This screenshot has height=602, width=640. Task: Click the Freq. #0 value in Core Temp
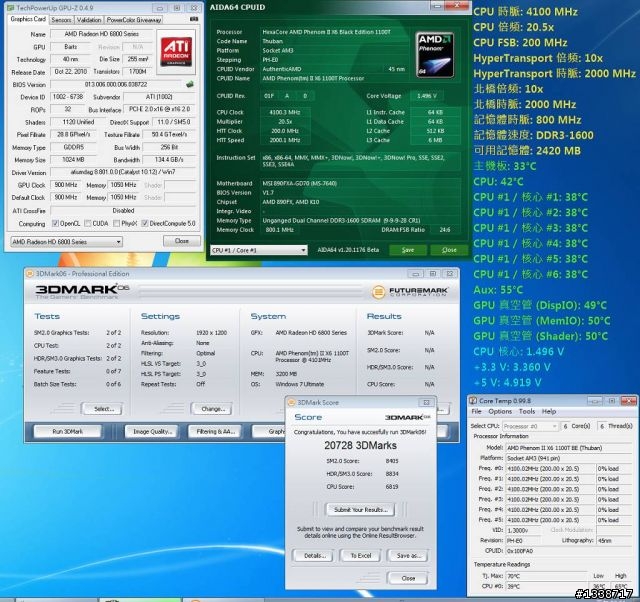pyautogui.click(x=550, y=469)
